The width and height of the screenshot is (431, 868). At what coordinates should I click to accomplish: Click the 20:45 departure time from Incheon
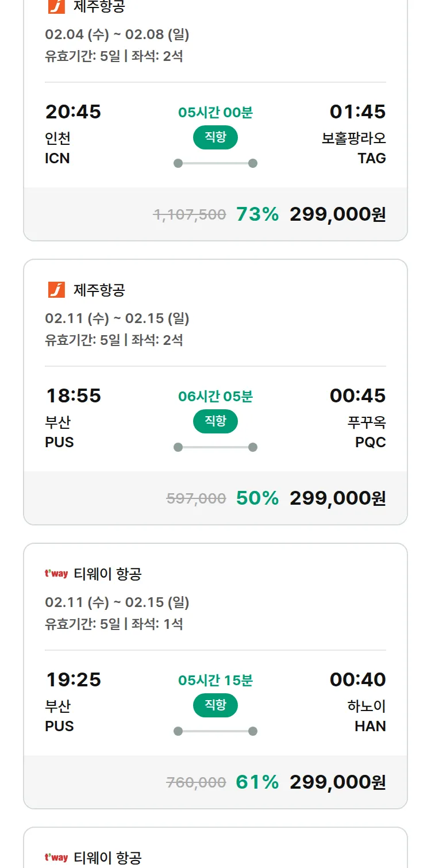click(x=73, y=112)
